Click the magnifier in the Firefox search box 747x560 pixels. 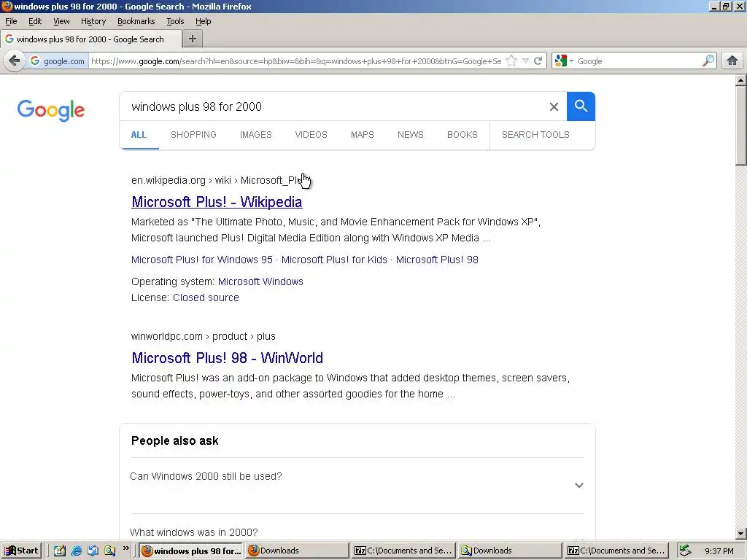[x=708, y=61]
